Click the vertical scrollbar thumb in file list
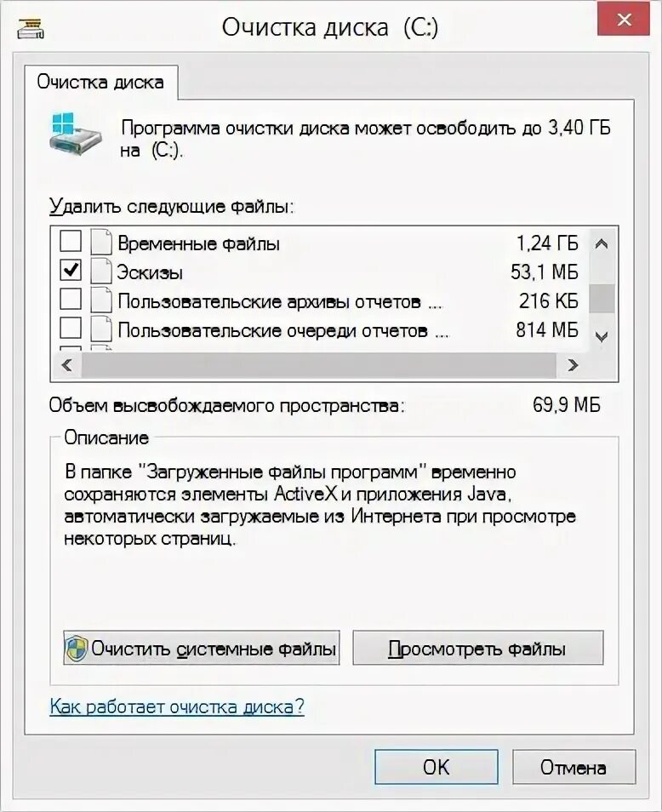The height and width of the screenshot is (812, 662). coord(602,299)
